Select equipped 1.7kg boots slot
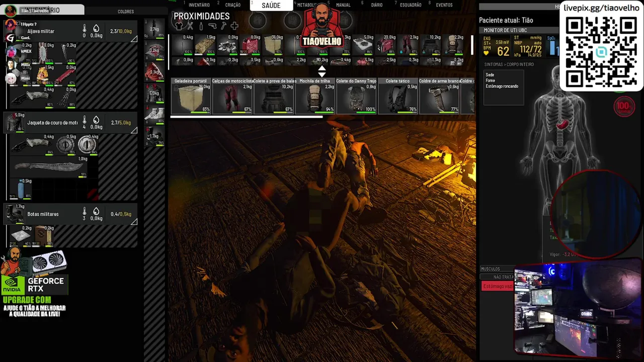The image size is (644, 362). pyautogui.click(x=154, y=137)
